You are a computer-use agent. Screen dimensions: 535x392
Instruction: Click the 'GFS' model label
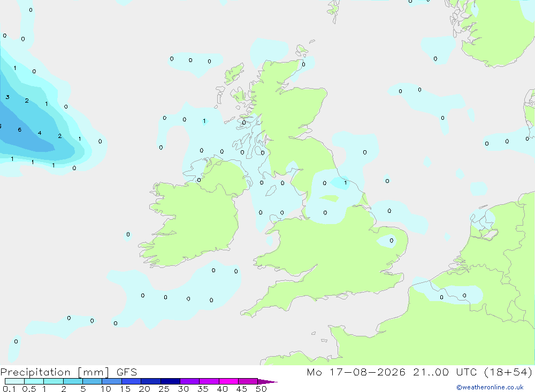pyautogui.click(x=127, y=372)
